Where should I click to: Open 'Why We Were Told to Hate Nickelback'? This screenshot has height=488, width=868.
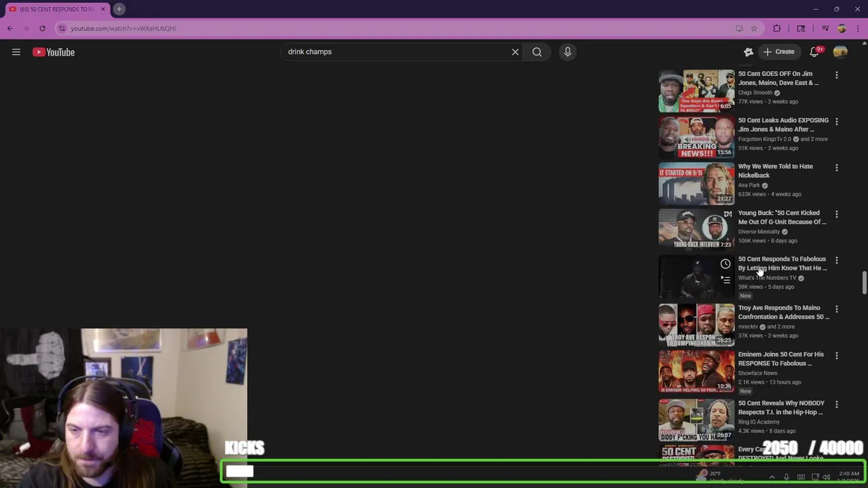point(775,171)
